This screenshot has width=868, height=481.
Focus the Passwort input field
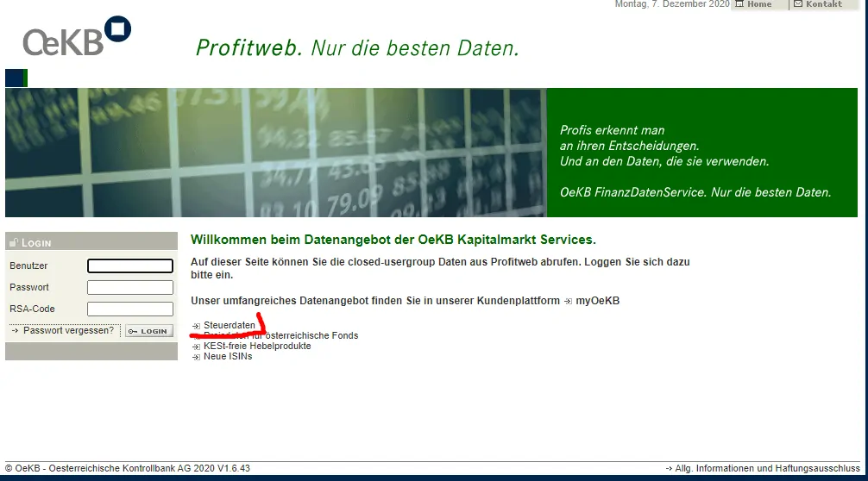pos(130,288)
